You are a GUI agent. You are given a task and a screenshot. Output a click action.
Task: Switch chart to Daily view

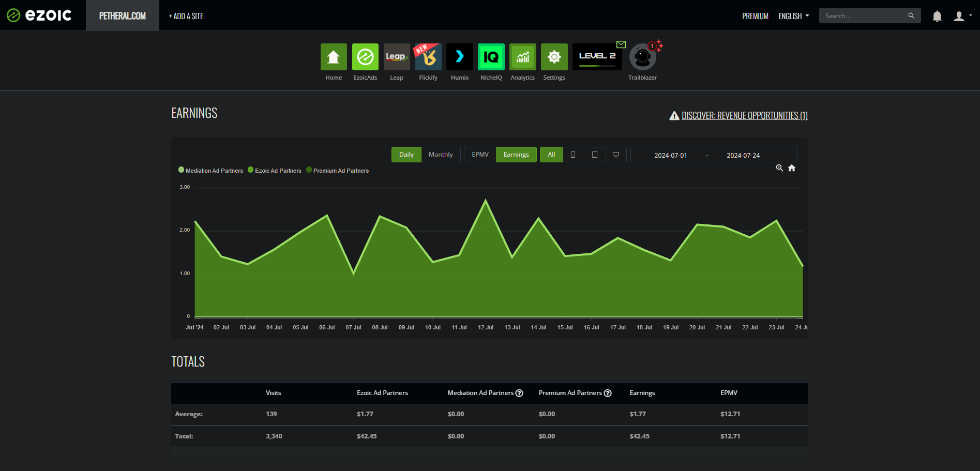click(x=406, y=155)
